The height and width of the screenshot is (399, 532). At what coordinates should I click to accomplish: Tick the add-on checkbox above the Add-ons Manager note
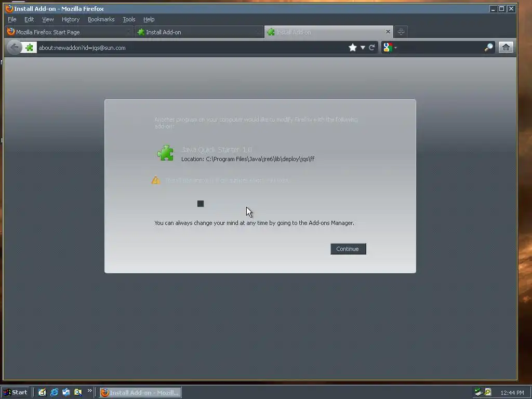pyautogui.click(x=201, y=204)
